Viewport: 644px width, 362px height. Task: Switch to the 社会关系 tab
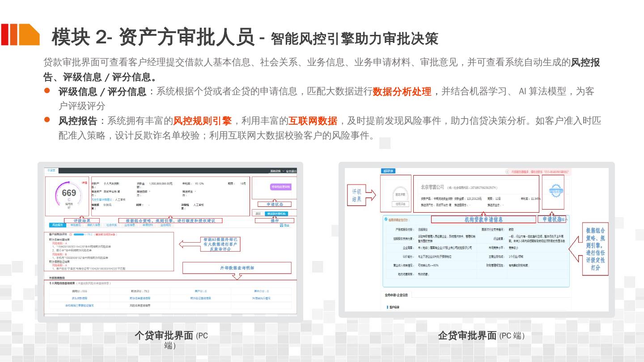click(x=112, y=225)
